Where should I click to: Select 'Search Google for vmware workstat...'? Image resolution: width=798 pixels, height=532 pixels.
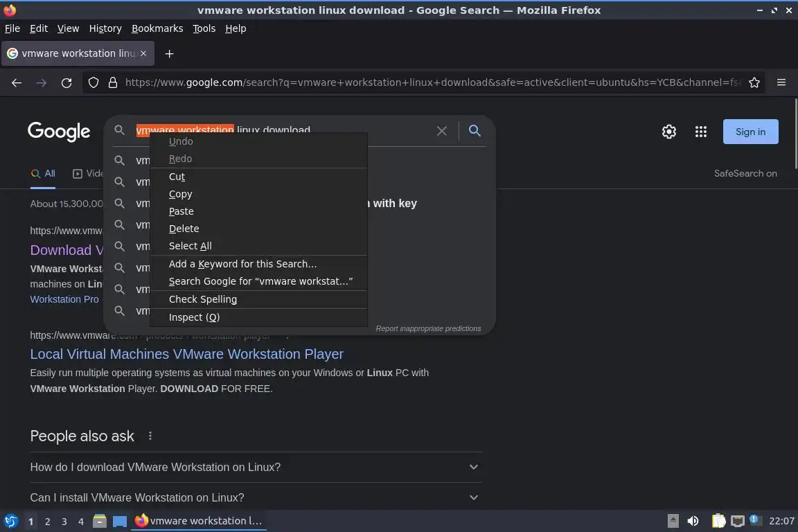pos(258,281)
